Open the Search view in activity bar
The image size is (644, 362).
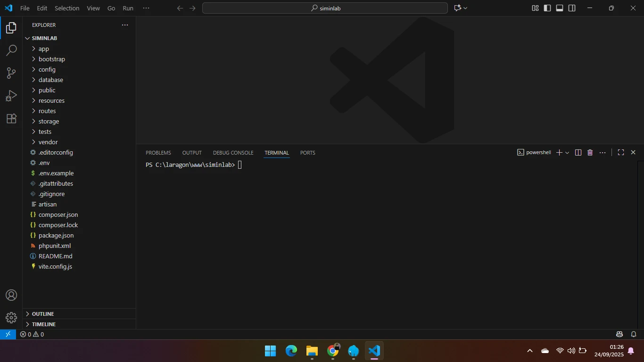[x=11, y=50]
